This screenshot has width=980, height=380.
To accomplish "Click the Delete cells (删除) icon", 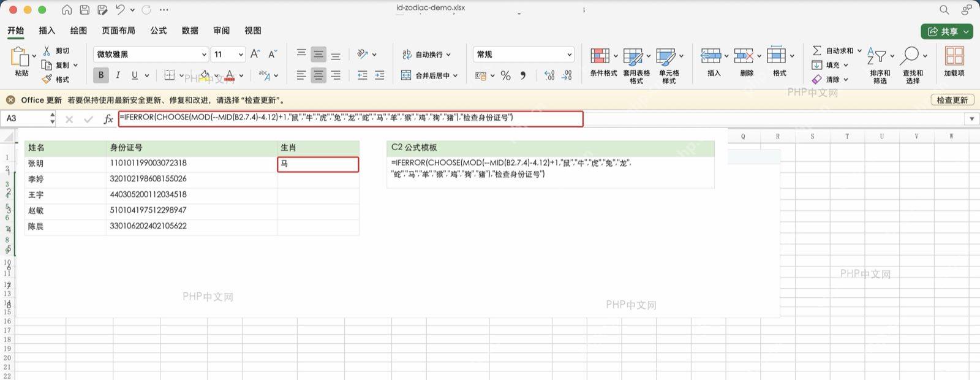I will pos(744,56).
